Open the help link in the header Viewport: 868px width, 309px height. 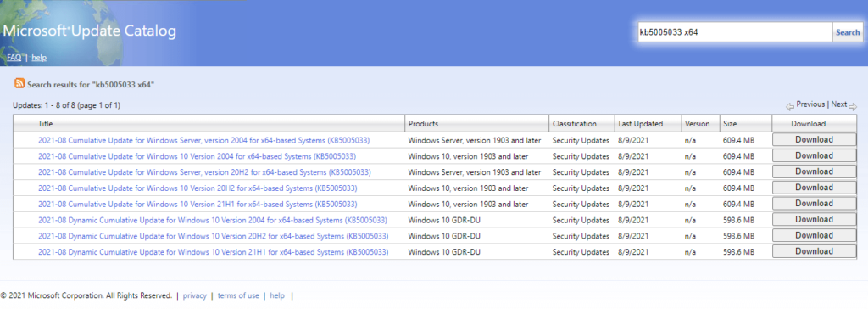(x=39, y=57)
